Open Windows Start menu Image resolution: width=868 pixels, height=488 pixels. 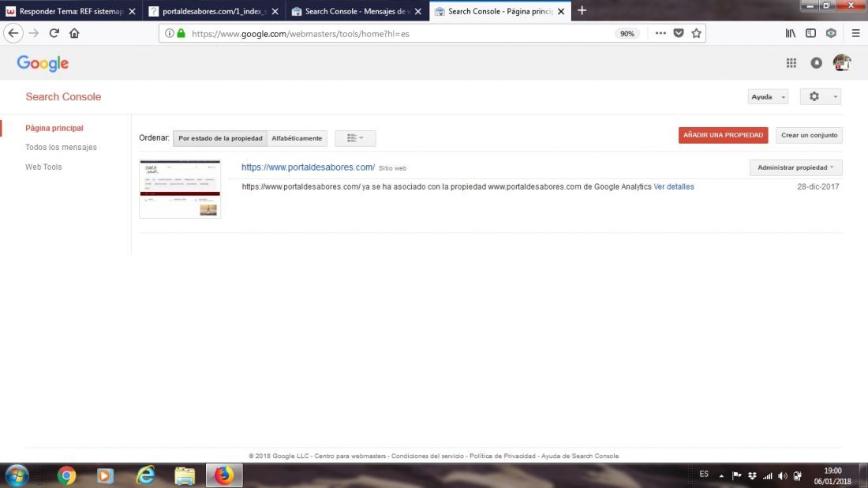coord(17,475)
